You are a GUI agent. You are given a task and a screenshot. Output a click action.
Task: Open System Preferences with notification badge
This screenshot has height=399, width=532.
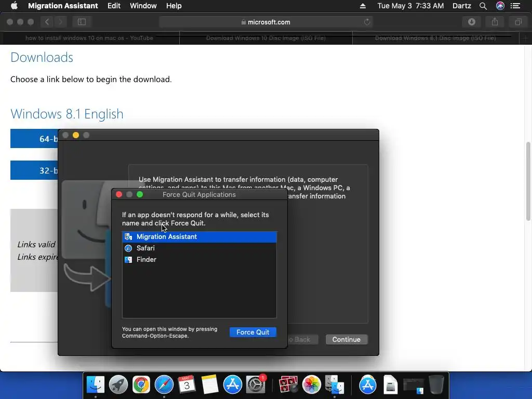(x=256, y=384)
